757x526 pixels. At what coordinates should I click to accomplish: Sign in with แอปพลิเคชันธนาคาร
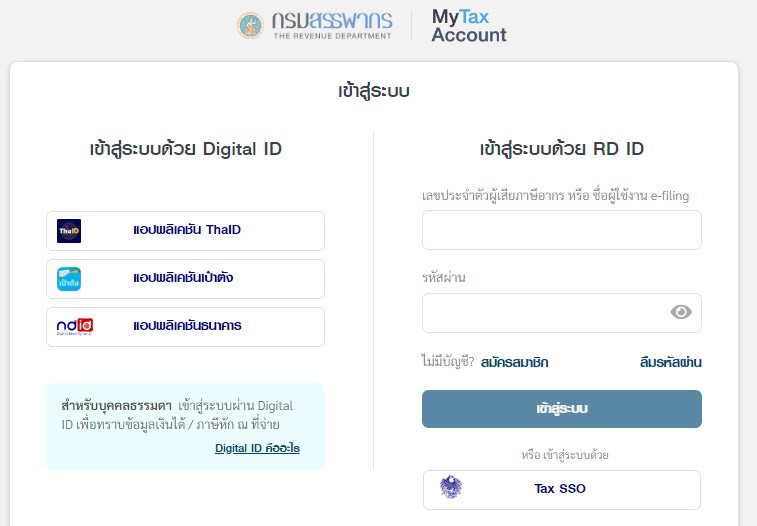[185, 327]
